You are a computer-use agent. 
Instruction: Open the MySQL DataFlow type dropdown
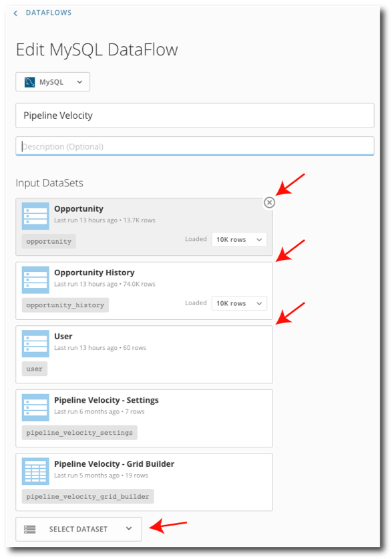click(x=53, y=82)
